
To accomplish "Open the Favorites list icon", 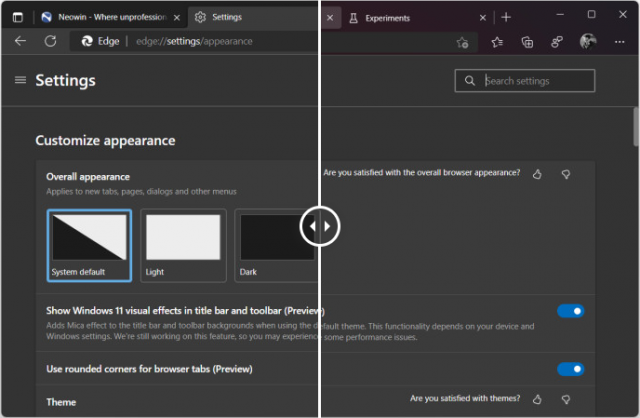I will point(497,42).
